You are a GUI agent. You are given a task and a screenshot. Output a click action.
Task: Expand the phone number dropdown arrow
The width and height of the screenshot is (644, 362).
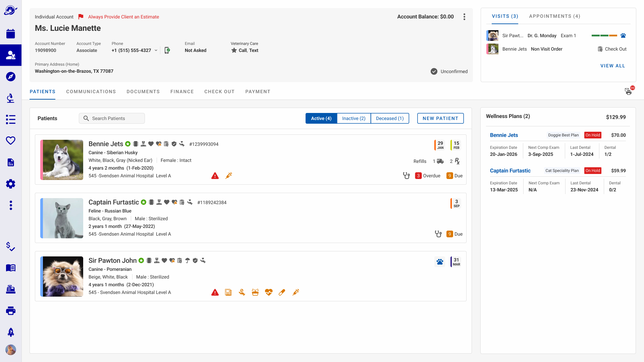point(156,50)
